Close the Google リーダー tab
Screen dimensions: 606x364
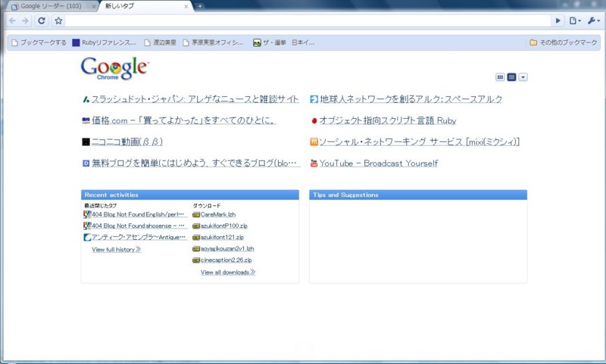(94, 7)
